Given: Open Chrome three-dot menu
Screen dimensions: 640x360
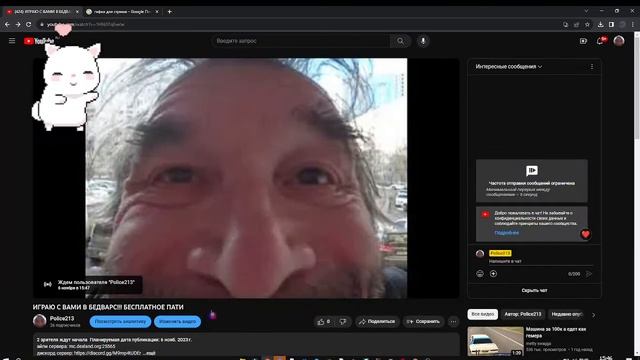Looking at the screenshot, I should click(x=633, y=24).
